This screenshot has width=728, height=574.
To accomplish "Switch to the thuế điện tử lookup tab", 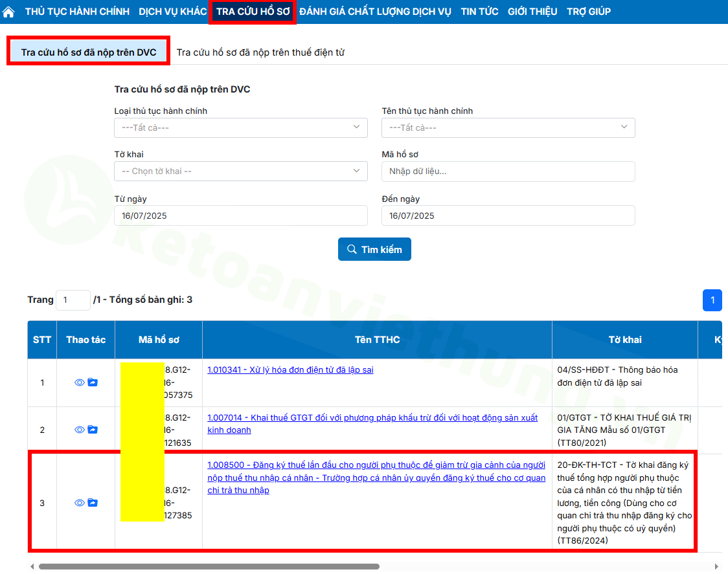I will 262,53.
